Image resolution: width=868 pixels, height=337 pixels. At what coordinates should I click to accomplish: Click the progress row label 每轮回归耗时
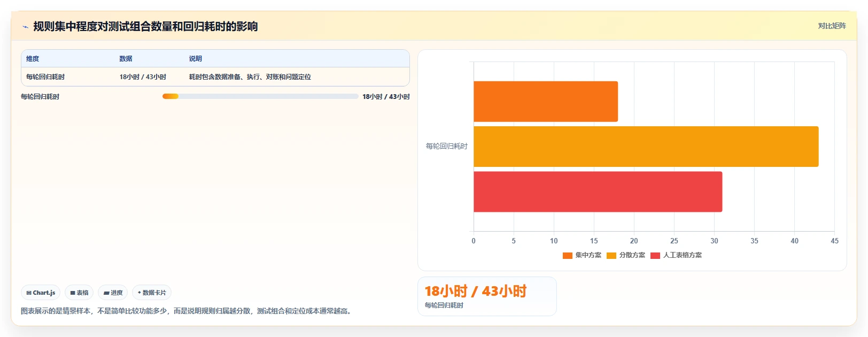(40, 97)
